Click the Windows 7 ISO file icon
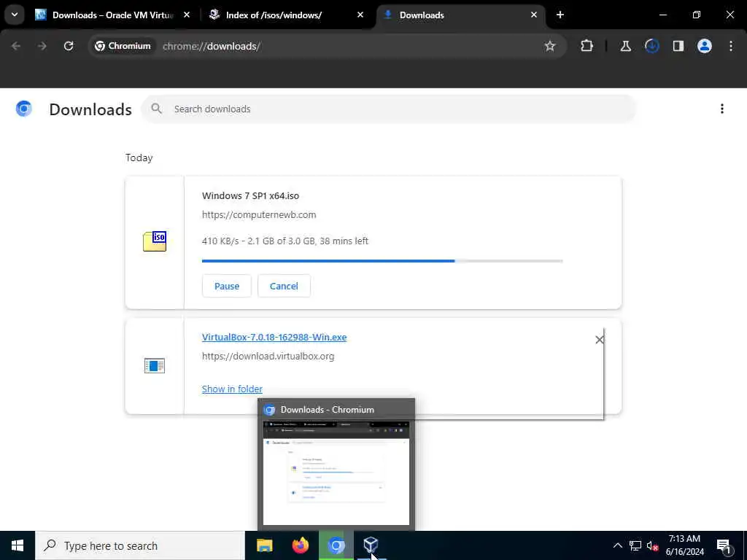Viewport: 747px width, 560px height. pos(155,241)
